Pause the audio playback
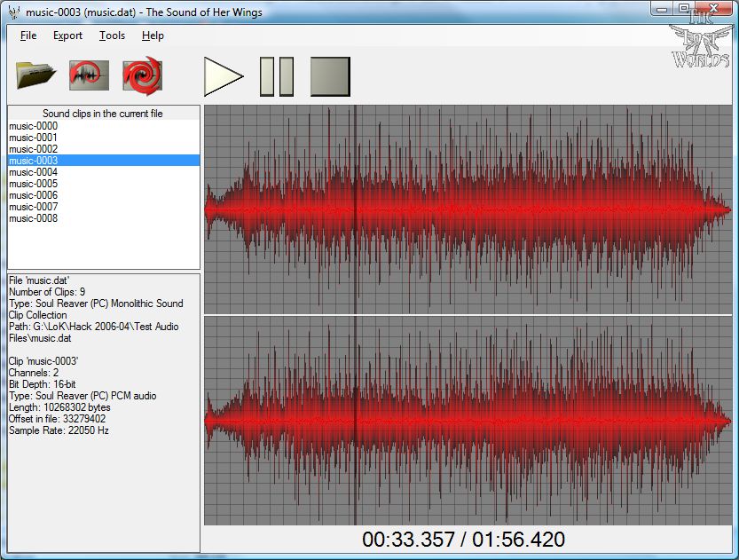 coord(277,77)
